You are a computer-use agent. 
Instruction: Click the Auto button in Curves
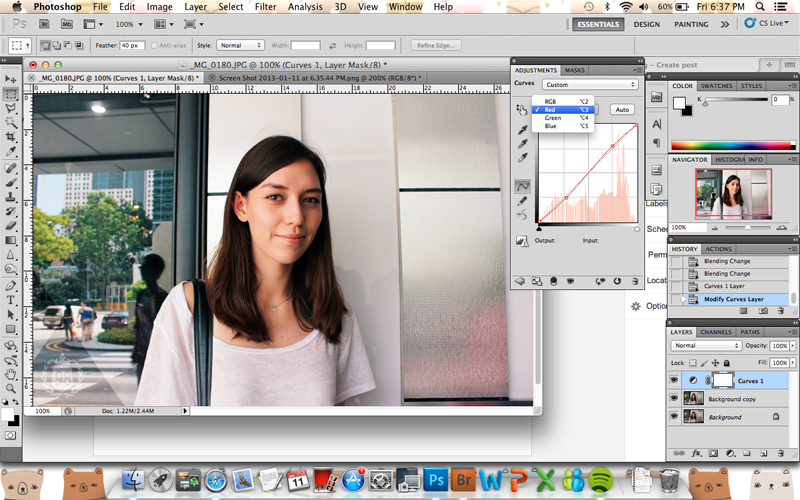(622, 110)
